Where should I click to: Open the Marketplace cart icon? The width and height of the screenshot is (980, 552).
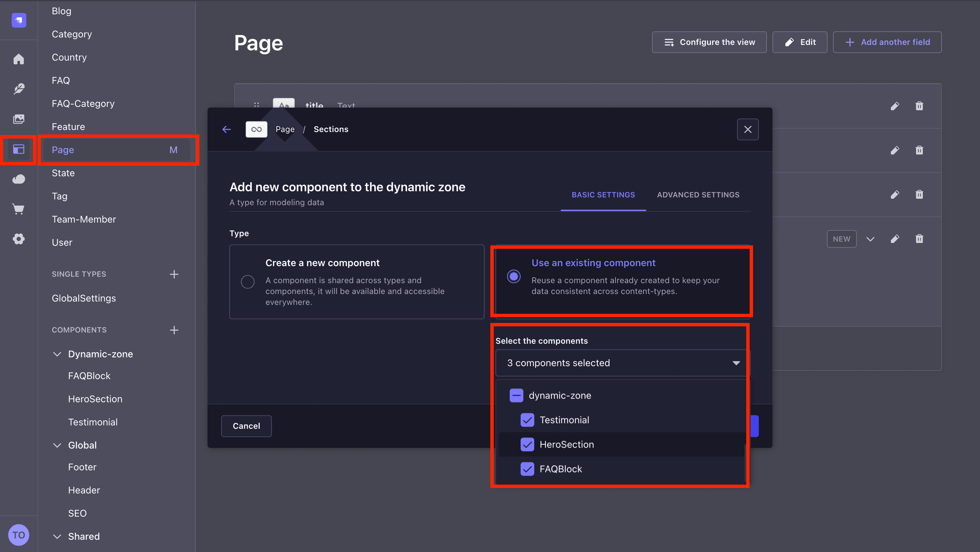pyautogui.click(x=19, y=209)
